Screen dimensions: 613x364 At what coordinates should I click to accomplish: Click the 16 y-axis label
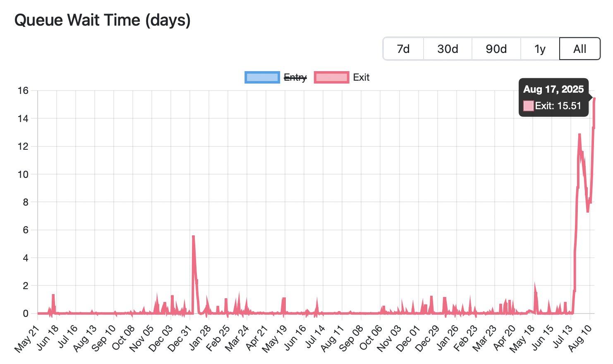point(23,91)
